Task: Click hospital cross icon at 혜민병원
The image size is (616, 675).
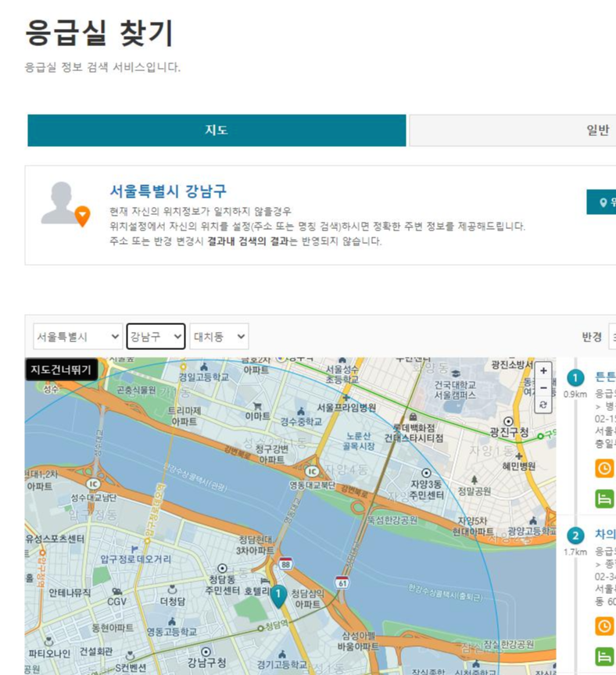Action: 518,456
